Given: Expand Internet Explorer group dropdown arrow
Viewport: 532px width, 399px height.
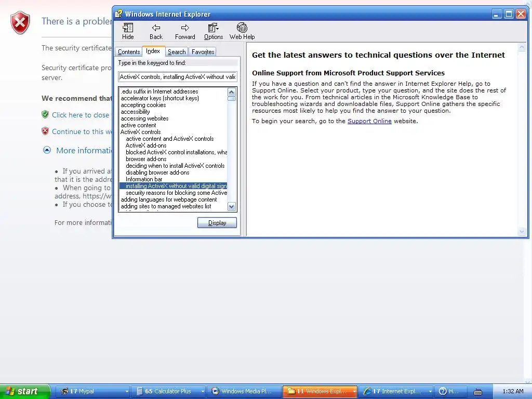Looking at the screenshot, I should [431, 392].
